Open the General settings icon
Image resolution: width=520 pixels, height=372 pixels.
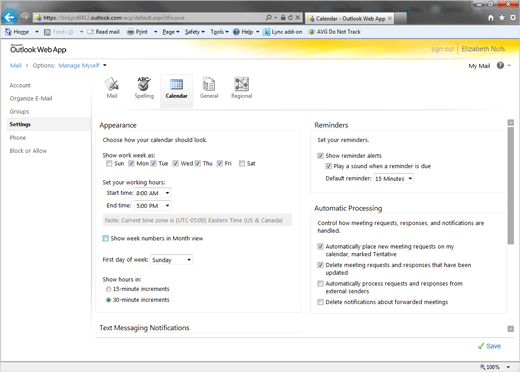coord(209,88)
